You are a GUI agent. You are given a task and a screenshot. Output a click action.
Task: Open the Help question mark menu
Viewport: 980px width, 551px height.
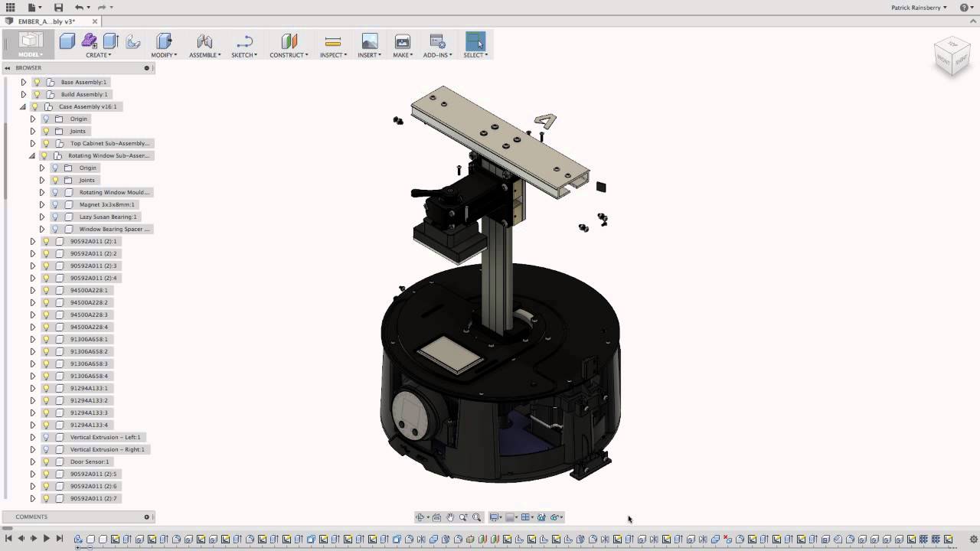point(966,8)
